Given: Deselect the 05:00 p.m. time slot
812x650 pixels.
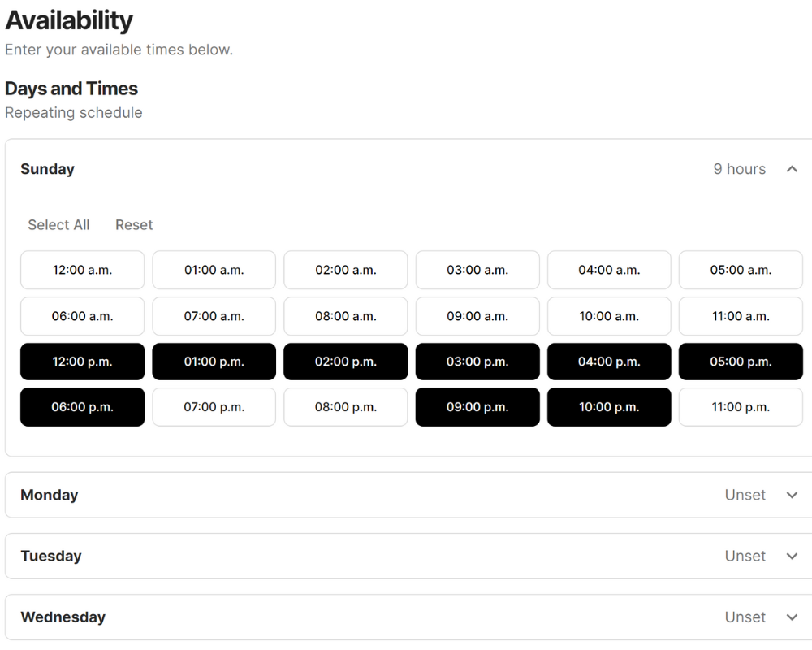Looking at the screenshot, I should 740,362.
